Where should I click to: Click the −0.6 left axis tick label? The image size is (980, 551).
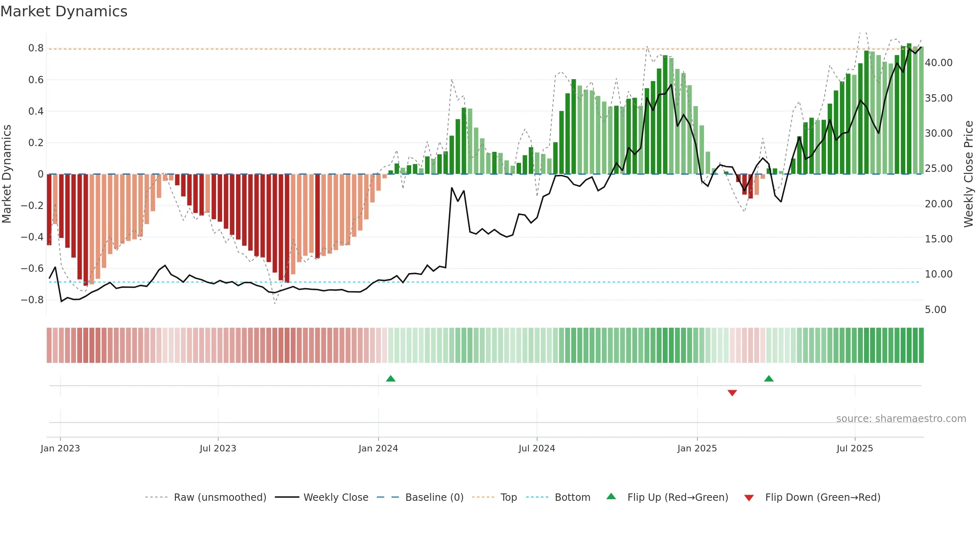(x=32, y=268)
